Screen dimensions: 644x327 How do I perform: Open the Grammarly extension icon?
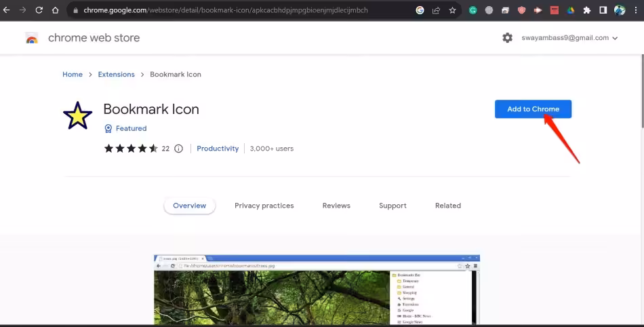pyautogui.click(x=472, y=10)
